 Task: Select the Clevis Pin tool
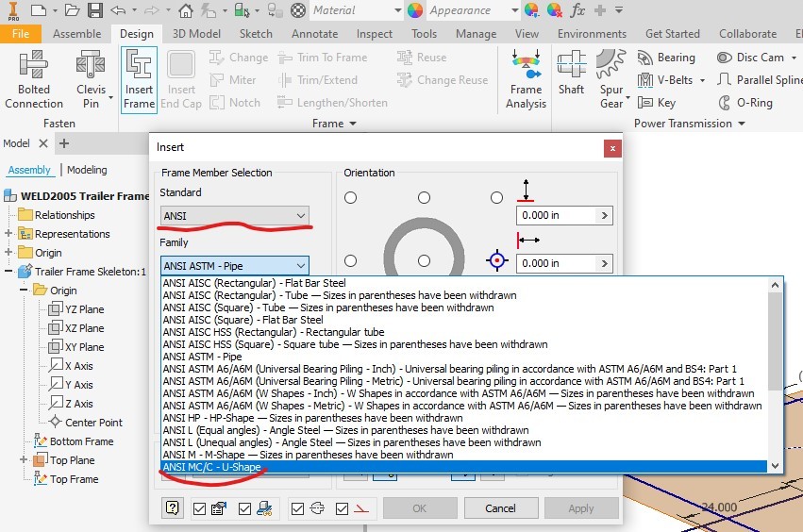(92, 79)
